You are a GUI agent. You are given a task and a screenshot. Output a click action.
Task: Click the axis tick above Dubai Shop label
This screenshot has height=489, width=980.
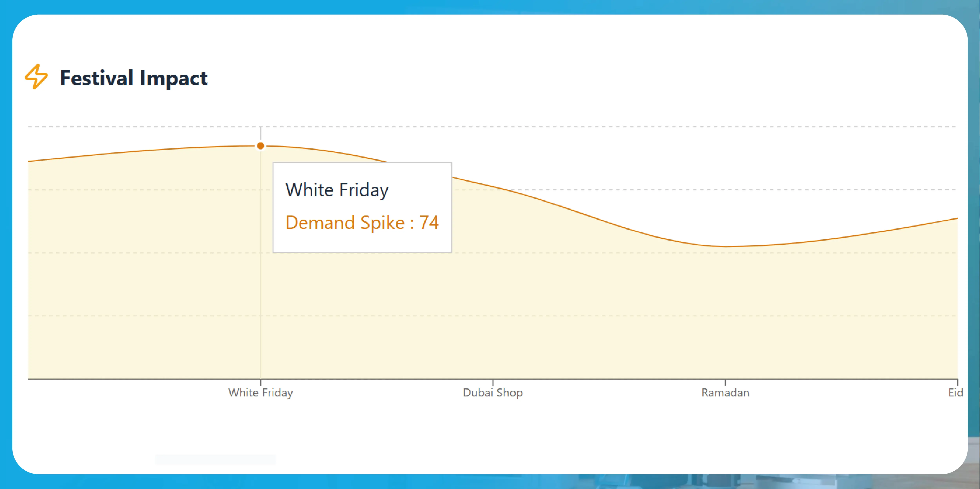(x=493, y=382)
